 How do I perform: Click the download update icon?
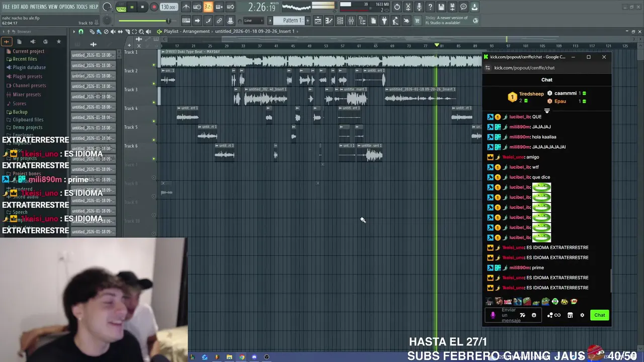[474, 7]
